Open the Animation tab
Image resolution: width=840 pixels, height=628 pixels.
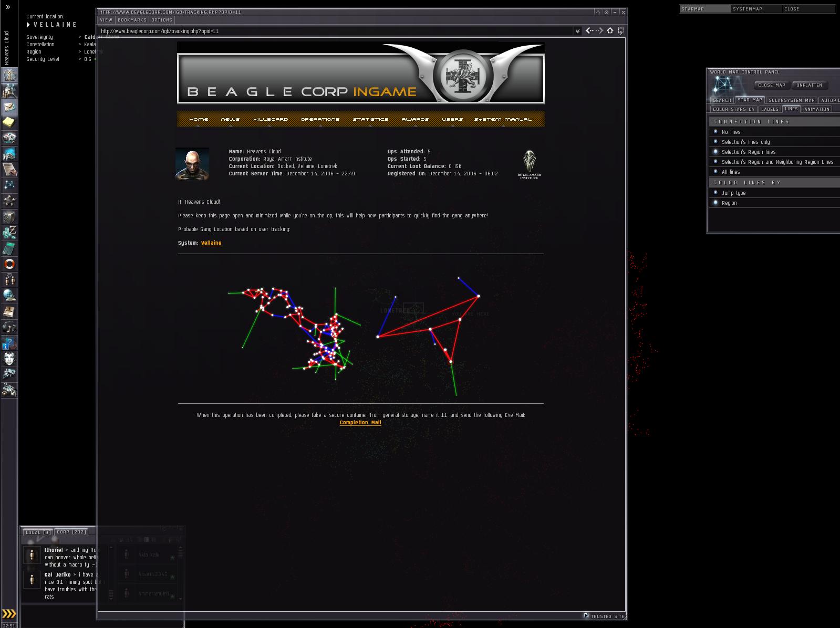pos(816,109)
